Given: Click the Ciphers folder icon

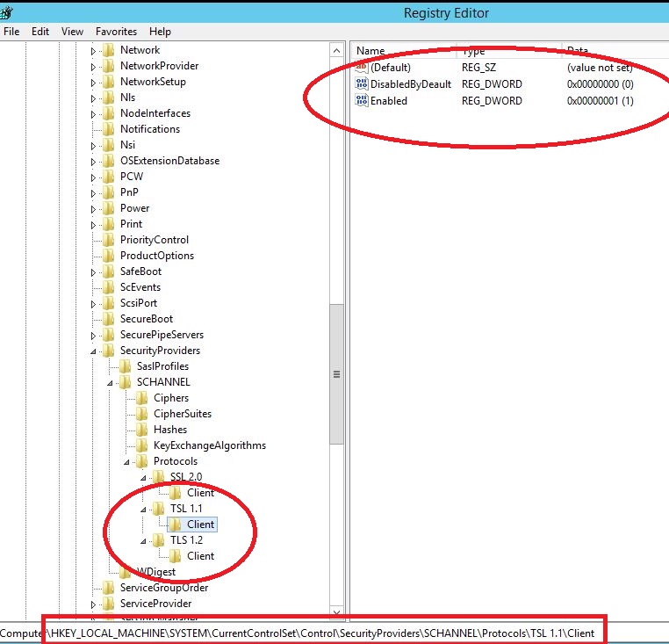Looking at the screenshot, I should (x=141, y=398).
